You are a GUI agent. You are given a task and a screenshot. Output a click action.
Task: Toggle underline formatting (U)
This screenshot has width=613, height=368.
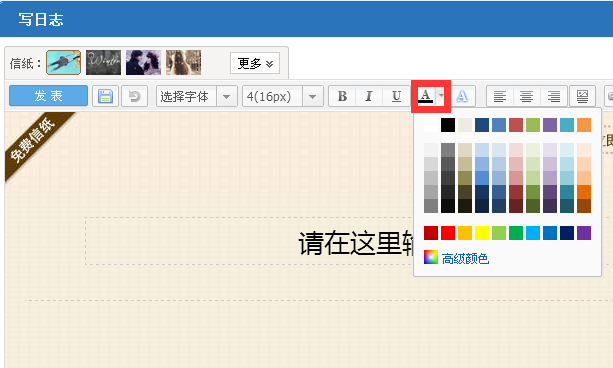396,96
